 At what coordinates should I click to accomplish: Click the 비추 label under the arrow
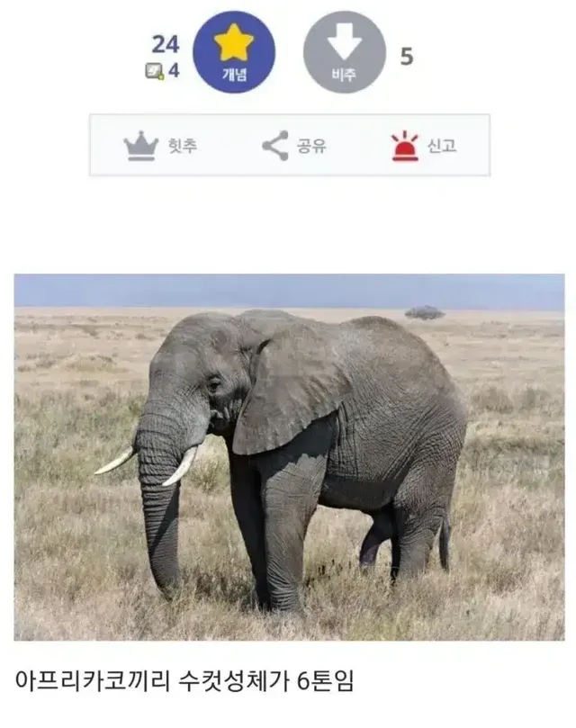pyautogui.click(x=344, y=75)
